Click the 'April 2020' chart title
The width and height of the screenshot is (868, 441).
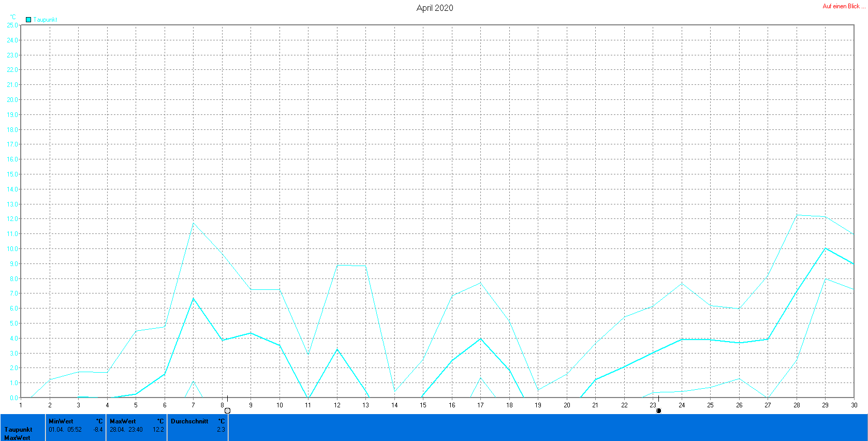(x=435, y=8)
